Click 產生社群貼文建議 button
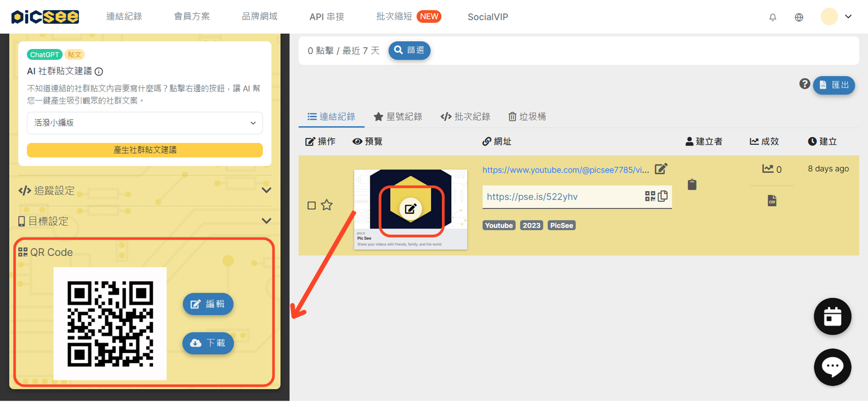The height and width of the screenshot is (402, 868). (145, 150)
